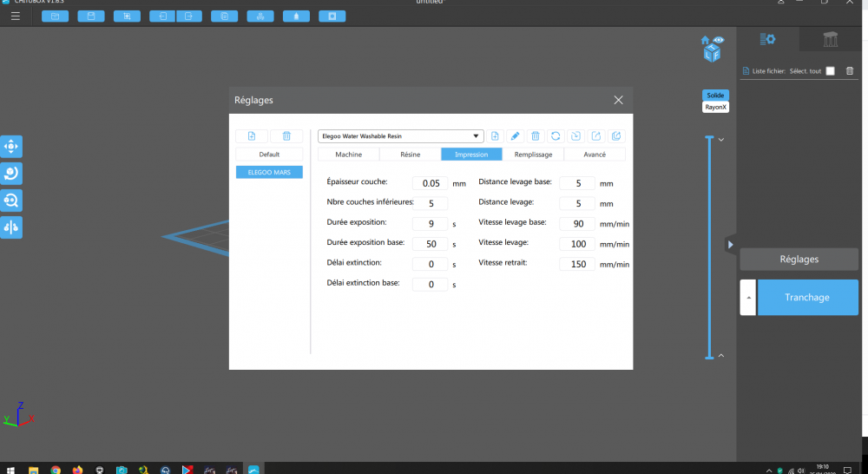Image resolution: width=868 pixels, height=474 pixels.
Task: Click the import profile icon
Action: [575, 136]
